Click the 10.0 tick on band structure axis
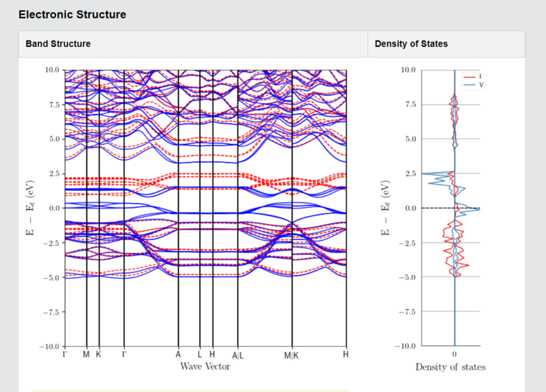The height and width of the screenshot is (392, 546). 53,70
